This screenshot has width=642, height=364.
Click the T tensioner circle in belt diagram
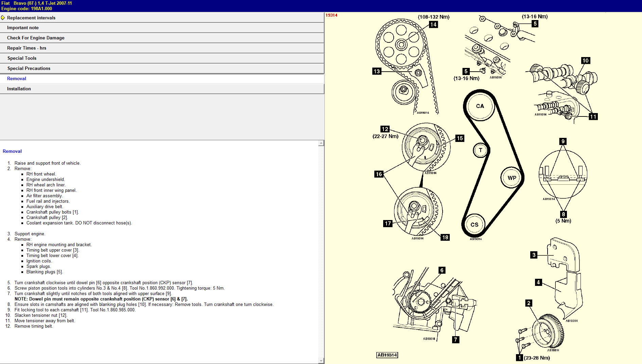point(480,150)
